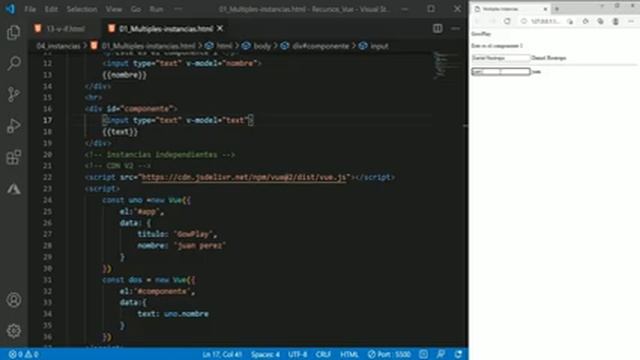Click the errors and warnings indicator
Screen dimensions: 640x360
[x=23, y=354]
